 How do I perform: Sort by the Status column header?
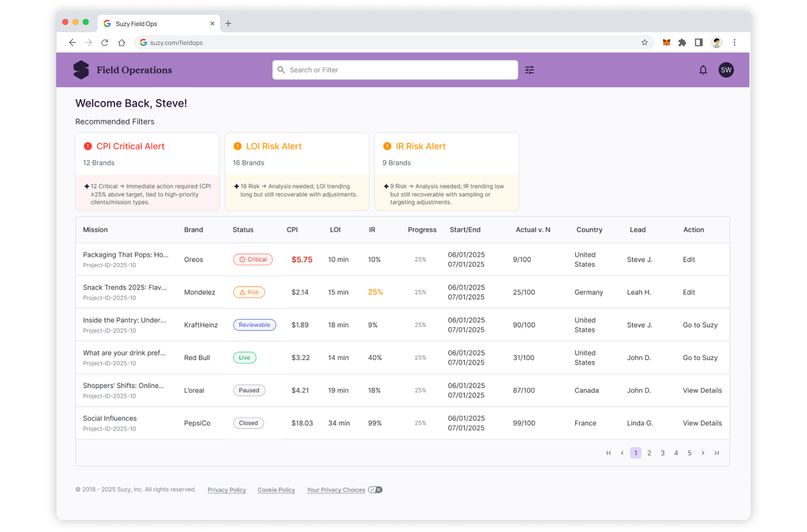(243, 230)
